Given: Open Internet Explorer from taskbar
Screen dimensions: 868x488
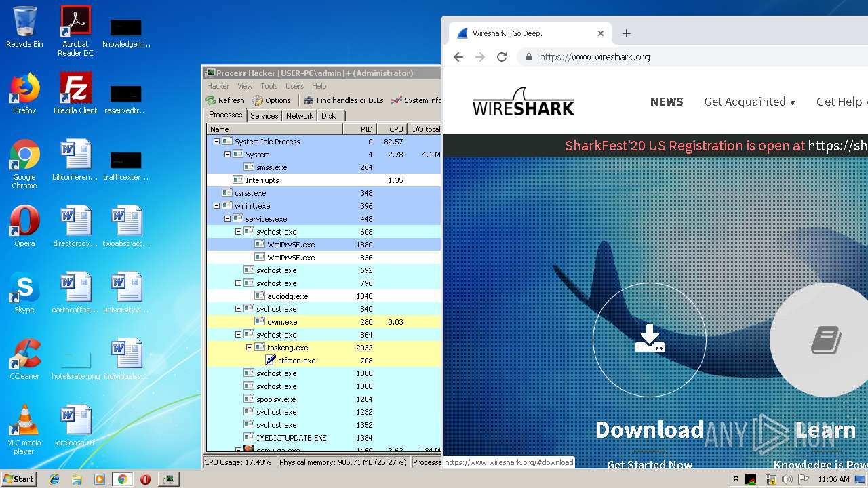Looking at the screenshot, I should coord(54,479).
